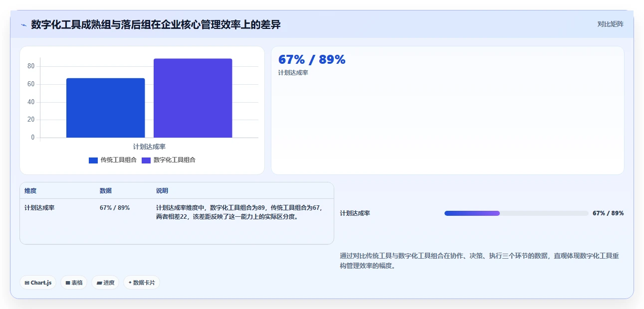Image resolution: width=644 pixels, height=309 pixels.
Task: Click the 计划达成率 progress bar
Action: (x=516, y=213)
